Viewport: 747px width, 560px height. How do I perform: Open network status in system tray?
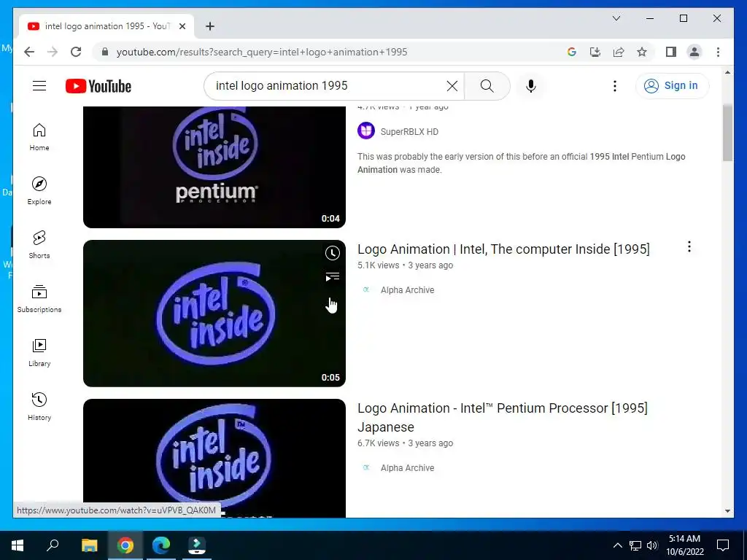pos(635,545)
